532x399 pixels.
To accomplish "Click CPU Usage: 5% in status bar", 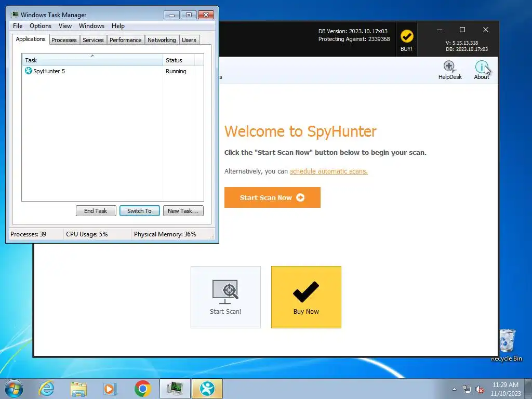I will [87, 234].
